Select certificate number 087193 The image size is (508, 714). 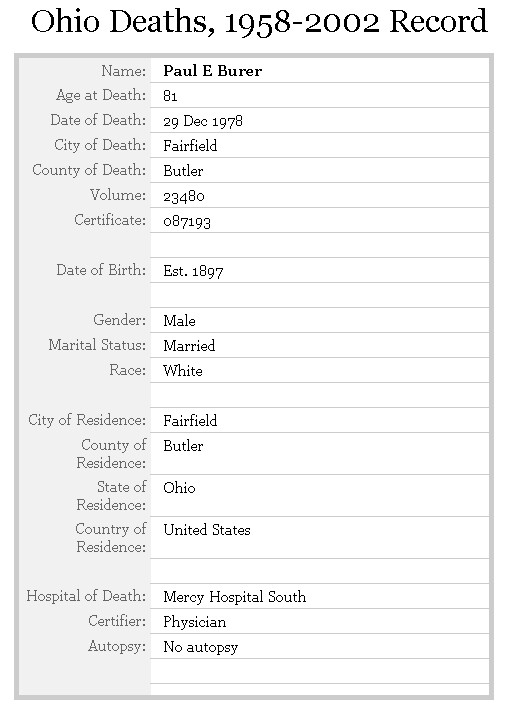[187, 221]
